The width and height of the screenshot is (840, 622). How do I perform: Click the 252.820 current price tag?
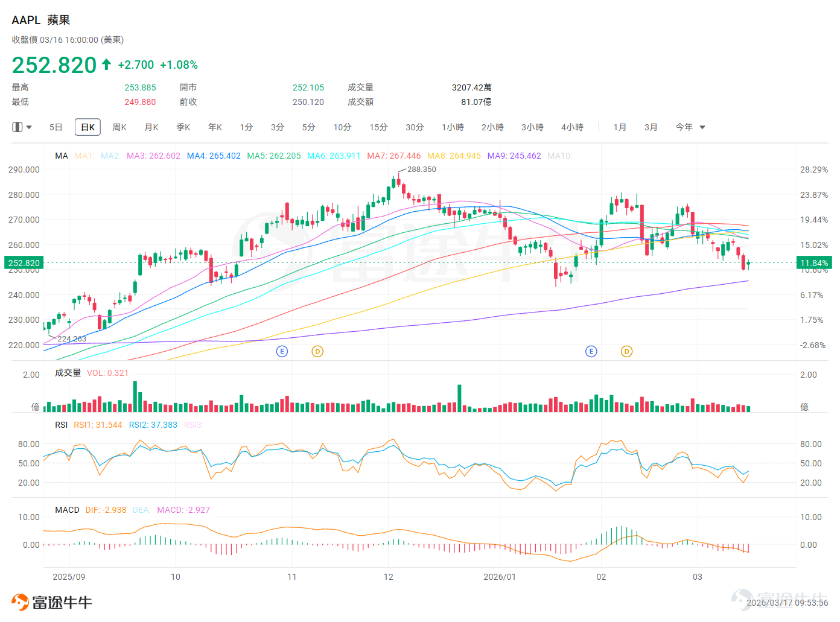pyautogui.click(x=24, y=263)
